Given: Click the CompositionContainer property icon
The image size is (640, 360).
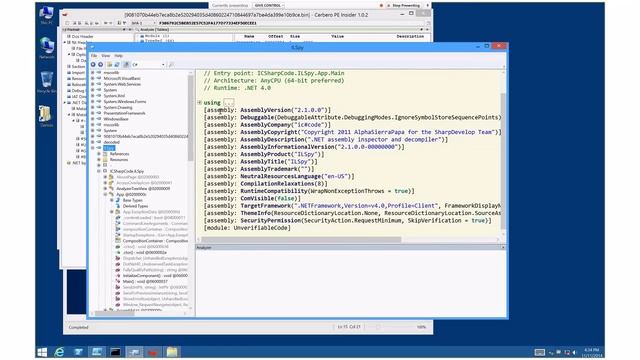Looking at the screenshot, I should [x=118, y=241].
